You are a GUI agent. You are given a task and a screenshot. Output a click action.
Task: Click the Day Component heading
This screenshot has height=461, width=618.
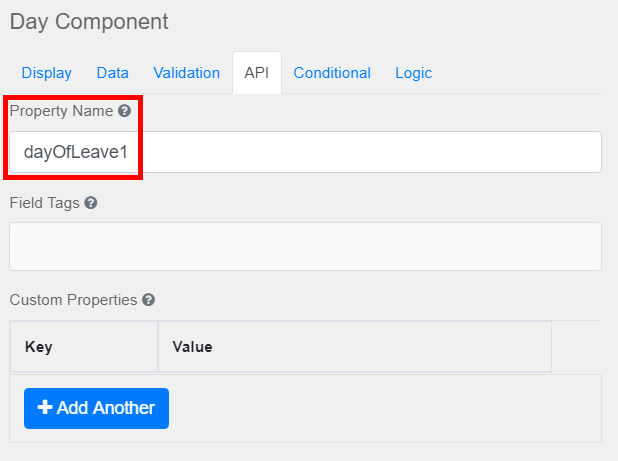coord(89,21)
